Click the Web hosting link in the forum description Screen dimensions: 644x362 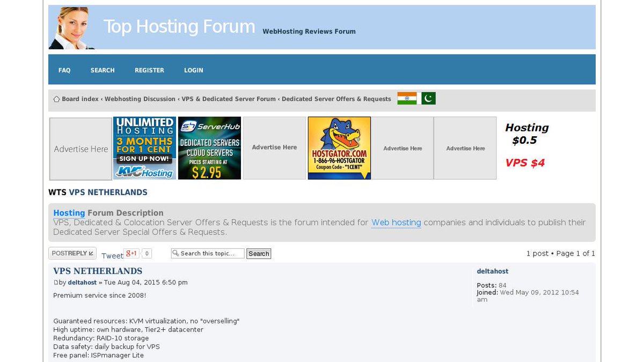[x=396, y=222]
